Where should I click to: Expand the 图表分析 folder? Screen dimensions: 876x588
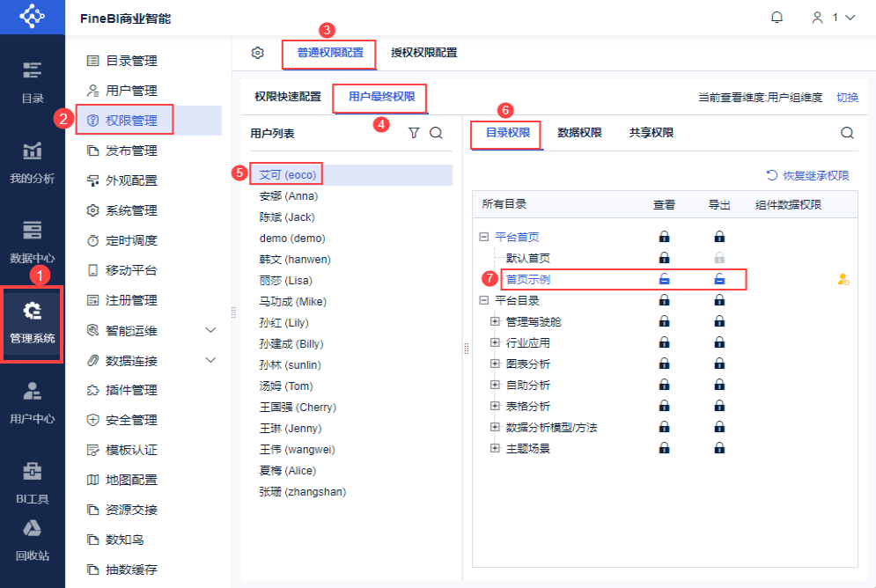tap(495, 364)
